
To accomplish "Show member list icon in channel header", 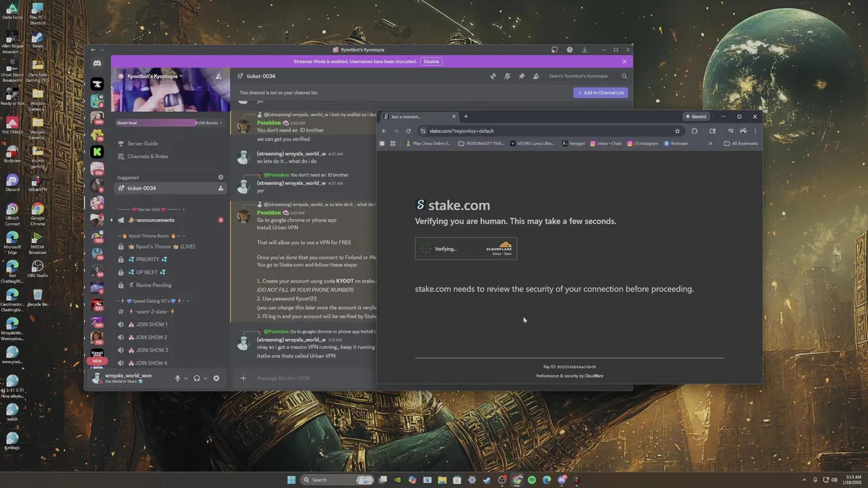I will [x=536, y=76].
